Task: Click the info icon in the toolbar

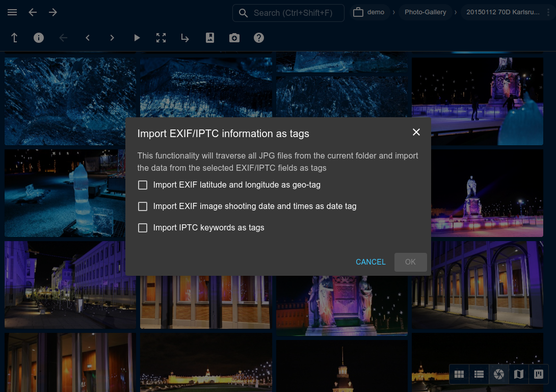Action: coord(39,38)
